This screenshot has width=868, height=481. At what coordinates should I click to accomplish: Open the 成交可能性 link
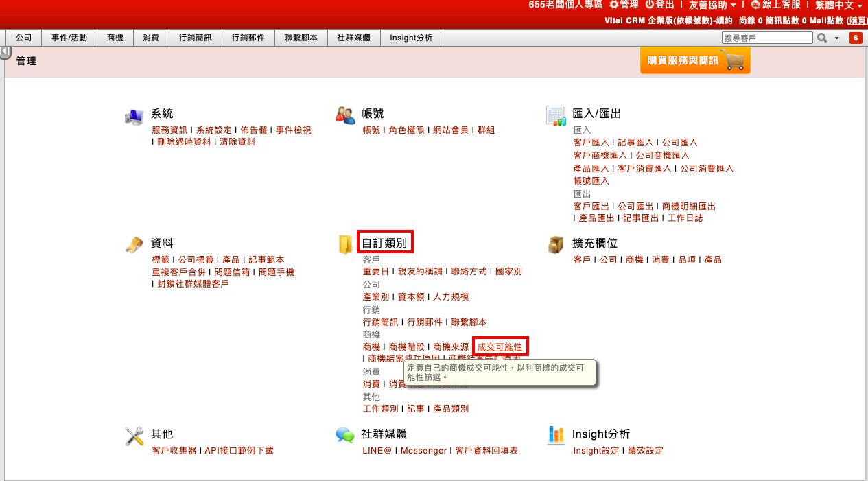[500, 347]
